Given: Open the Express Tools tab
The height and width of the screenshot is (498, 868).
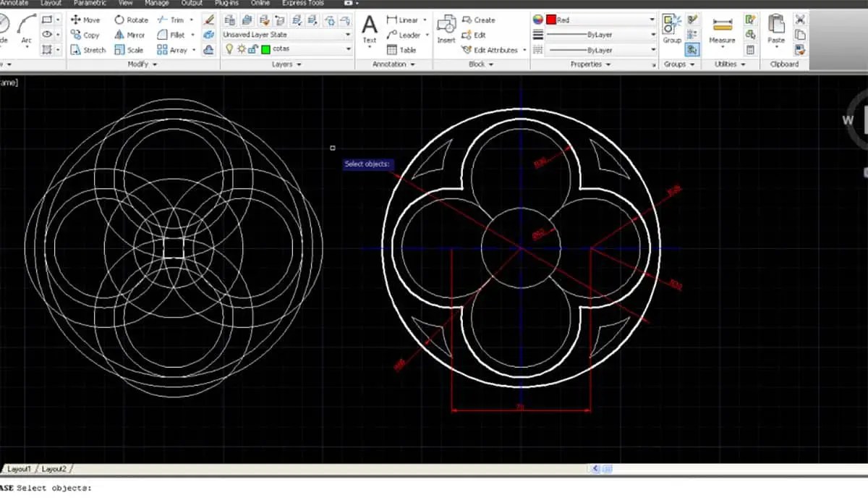Looking at the screenshot, I should click(303, 3).
